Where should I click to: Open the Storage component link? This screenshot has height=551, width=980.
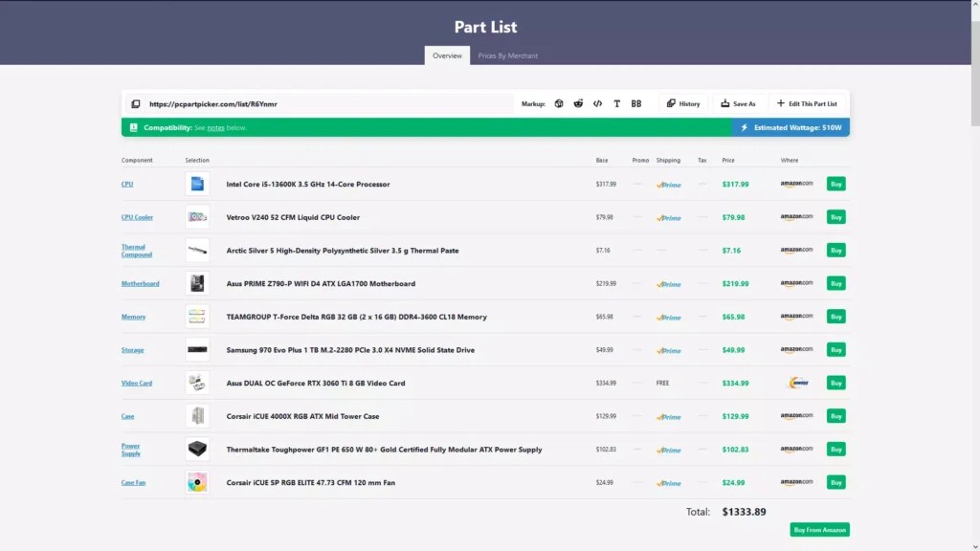pyautogui.click(x=132, y=350)
